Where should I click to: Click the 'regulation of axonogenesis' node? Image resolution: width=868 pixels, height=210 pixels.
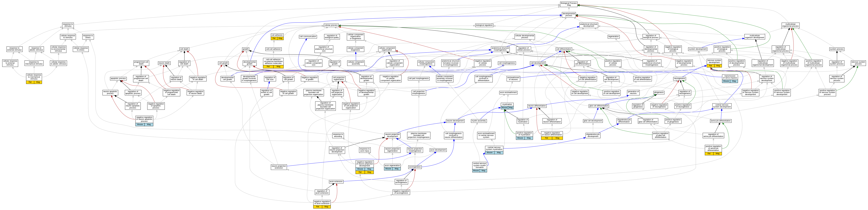point(401,182)
